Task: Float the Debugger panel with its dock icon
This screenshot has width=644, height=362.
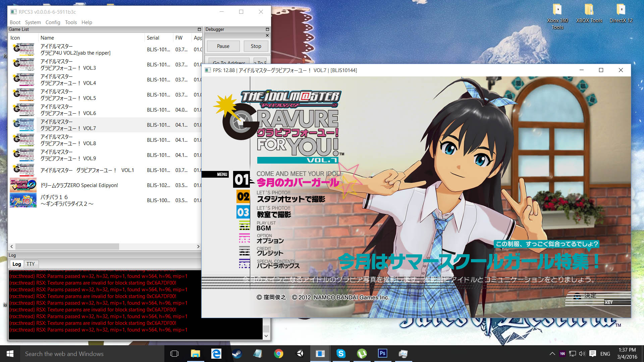Action: point(267,29)
